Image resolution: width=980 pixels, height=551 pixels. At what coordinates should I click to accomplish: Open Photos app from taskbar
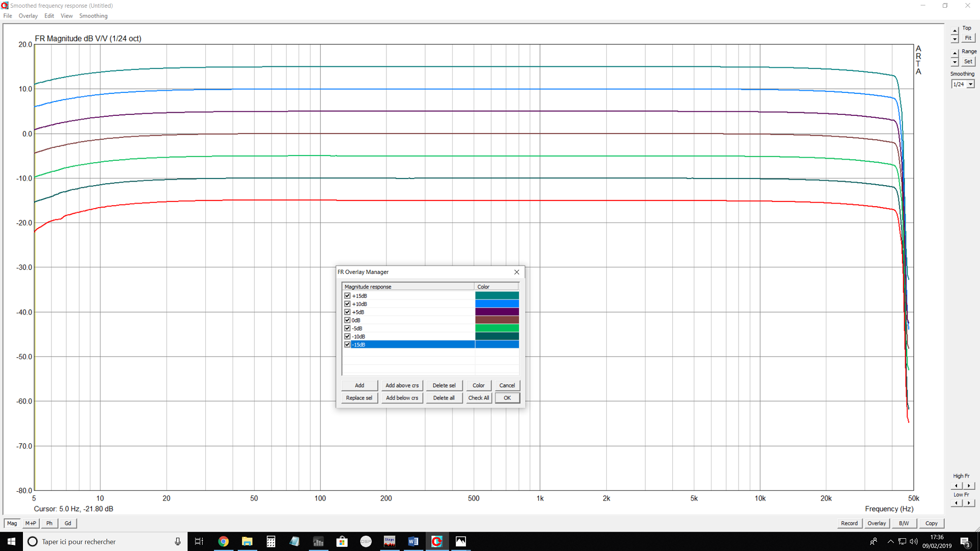point(461,541)
